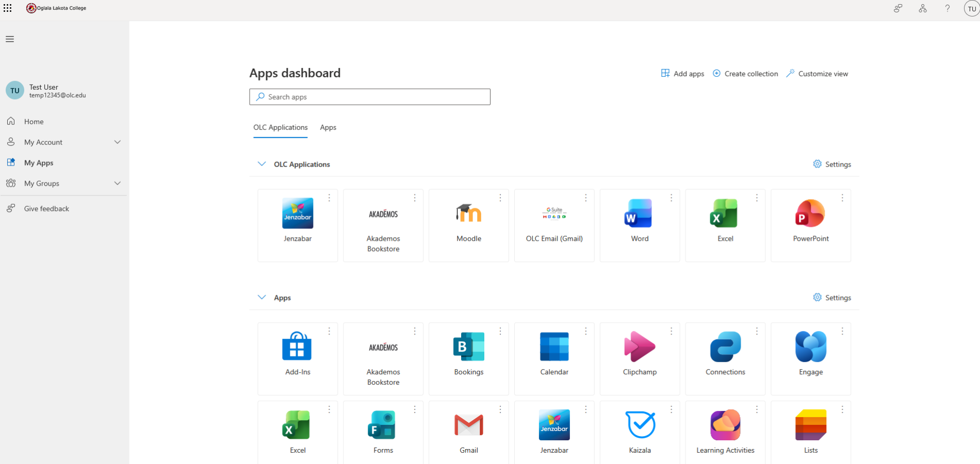Open the Calendar app

pos(554,359)
